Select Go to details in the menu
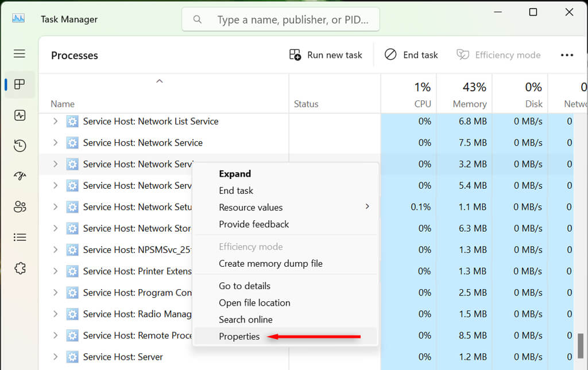This screenshot has width=588, height=370. (x=243, y=286)
